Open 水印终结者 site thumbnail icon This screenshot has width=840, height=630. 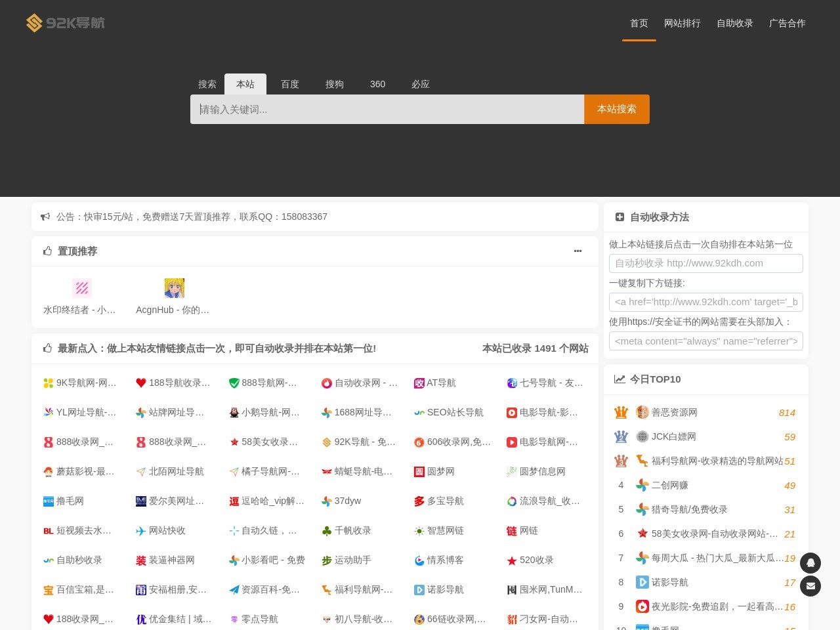pyautogui.click(x=82, y=287)
